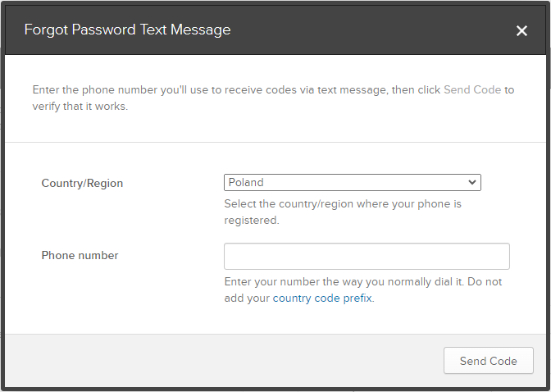Click the chevron arrow on the country selector

472,182
